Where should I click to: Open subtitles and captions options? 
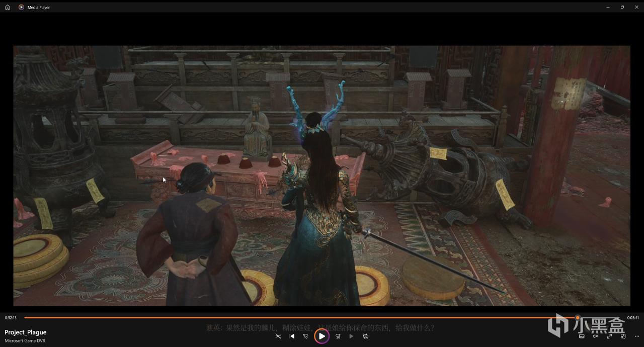tap(582, 336)
